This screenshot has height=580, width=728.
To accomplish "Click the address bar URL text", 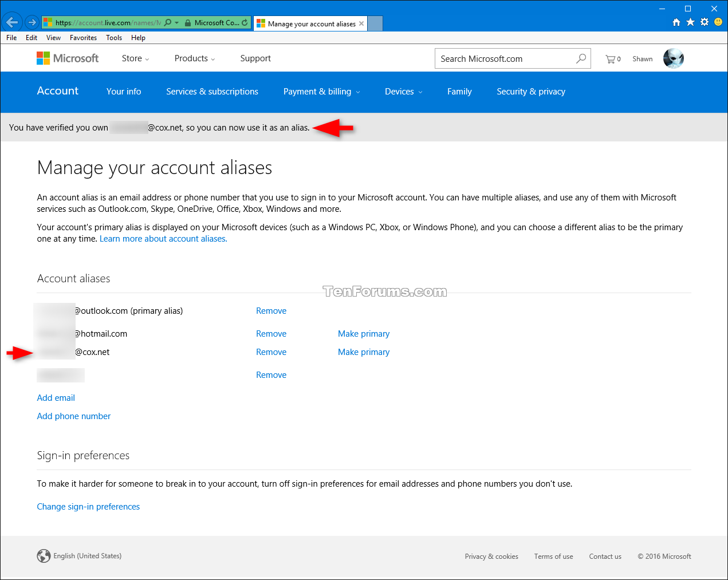I will (108, 23).
